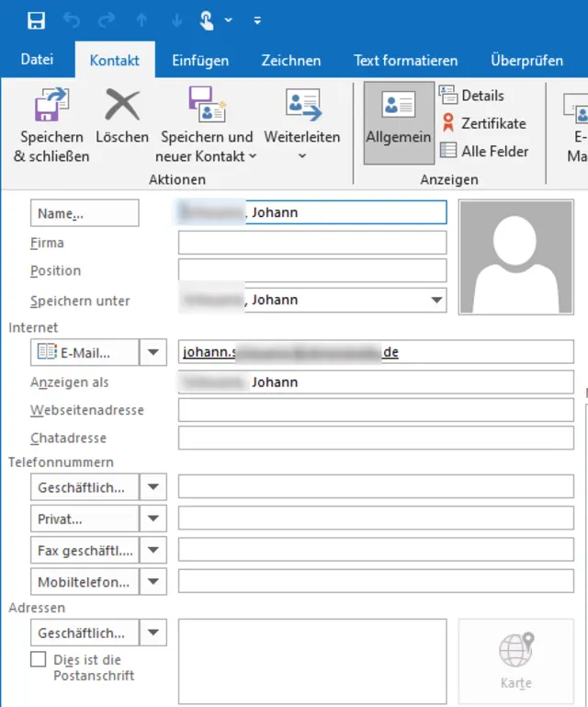This screenshot has height=707, width=588.
Task: Expand the Mobiltelefon type dropdown arrow
Action: tap(153, 581)
